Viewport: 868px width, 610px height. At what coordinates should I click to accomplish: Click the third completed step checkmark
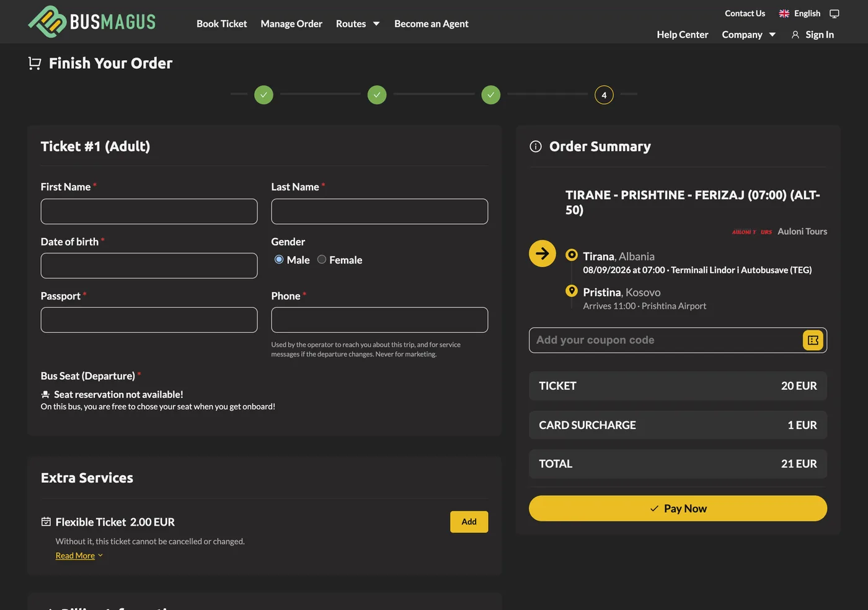click(x=491, y=95)
